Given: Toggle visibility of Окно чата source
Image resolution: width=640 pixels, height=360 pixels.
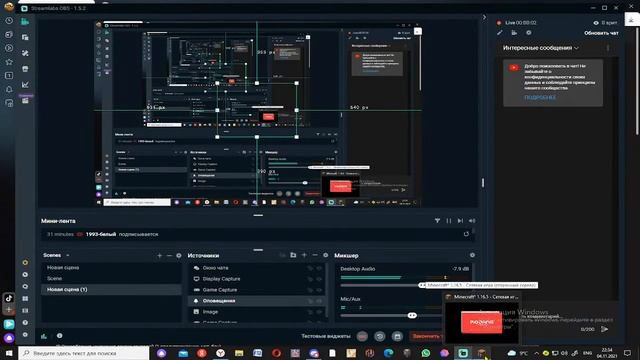Looking at the screenshot, I should tap(319, 268).
